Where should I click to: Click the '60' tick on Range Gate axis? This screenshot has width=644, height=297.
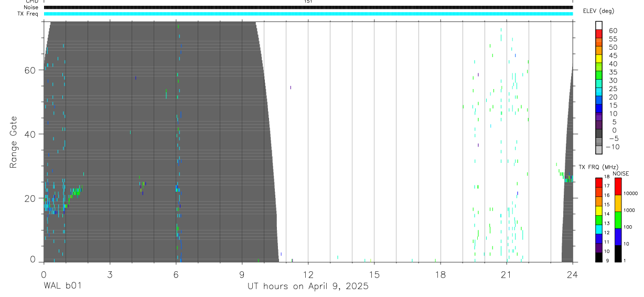pyautogui.click(x=29, y=70)
